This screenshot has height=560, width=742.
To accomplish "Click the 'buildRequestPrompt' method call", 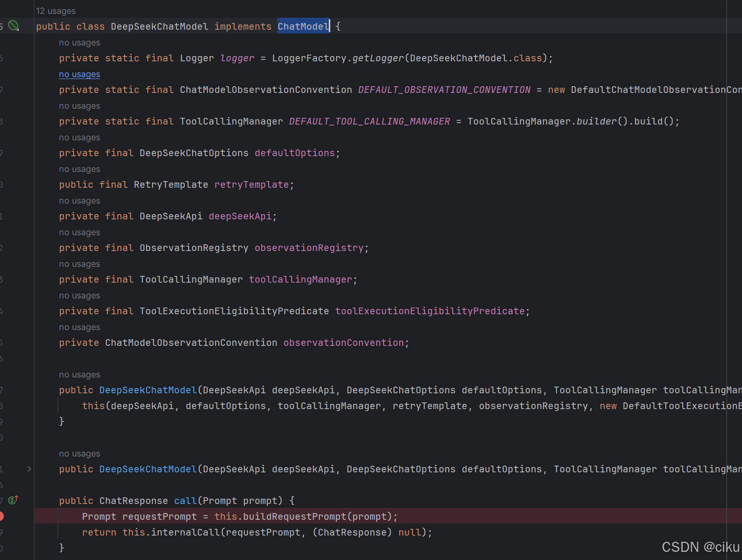I will click(295, 516).
